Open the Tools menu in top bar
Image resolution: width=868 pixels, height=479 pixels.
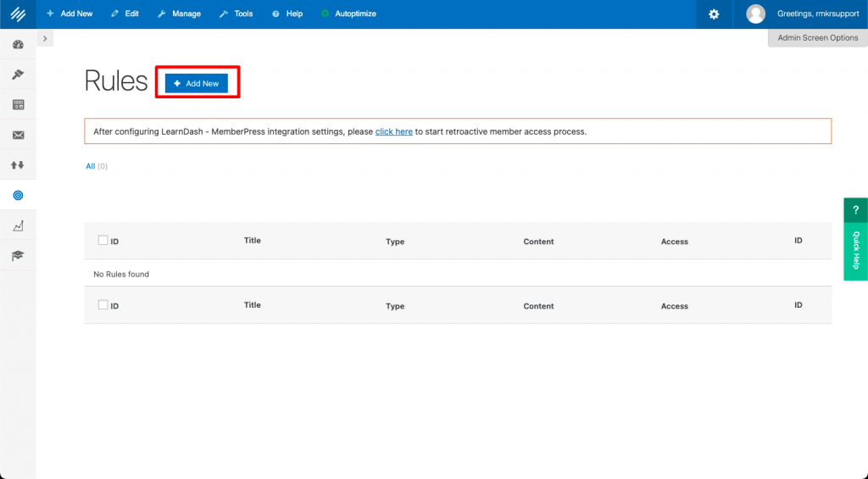[236, 14]
